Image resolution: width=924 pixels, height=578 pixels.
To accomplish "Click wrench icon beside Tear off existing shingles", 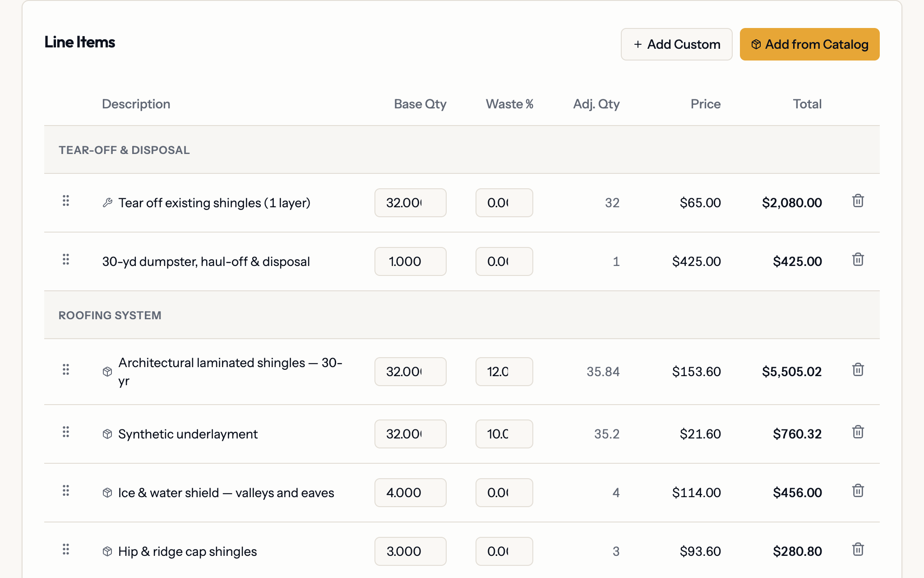I will coord(107,203).
